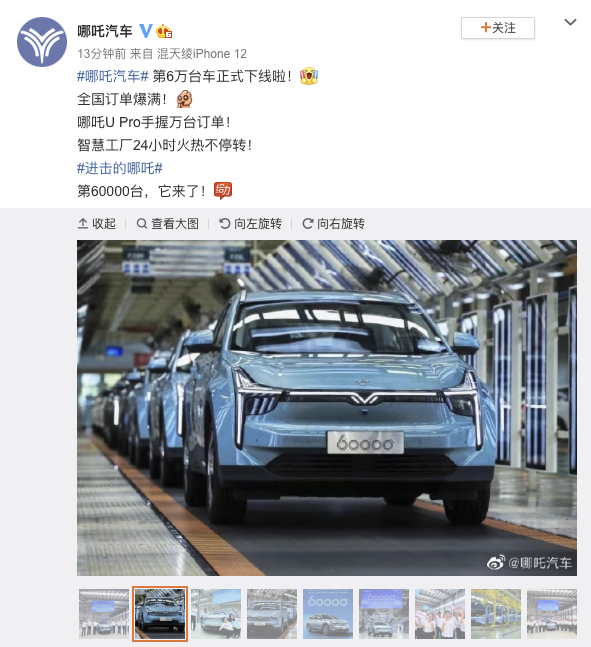The image size is (591, 647).
Task: Select the yellow assembly line thumbnail
Action: [x=496, y=614]
